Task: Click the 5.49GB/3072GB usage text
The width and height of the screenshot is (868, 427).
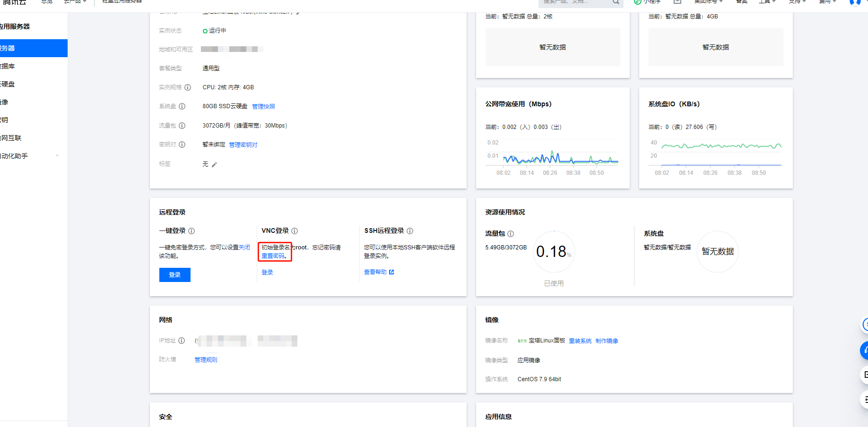Action: click(x=506, y=248)
